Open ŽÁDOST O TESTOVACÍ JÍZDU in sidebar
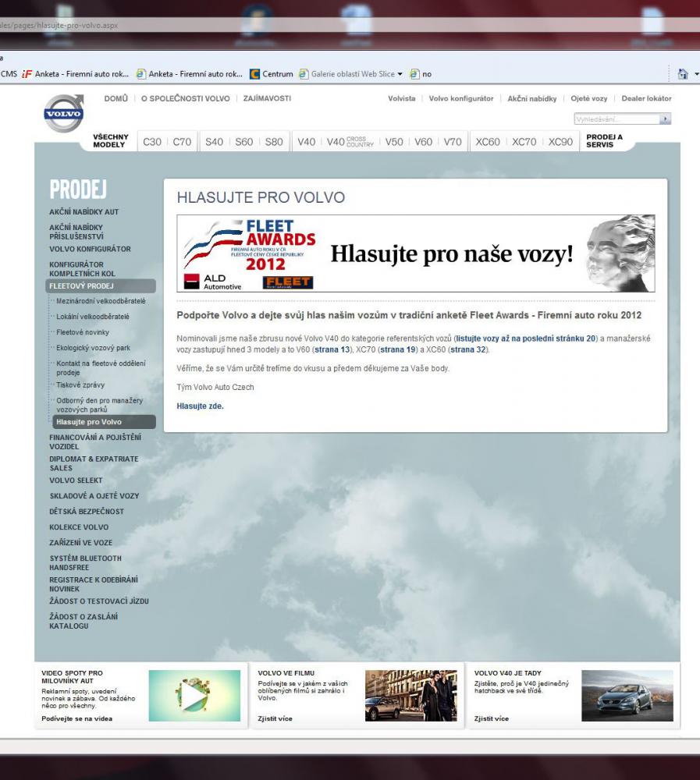 98,601
